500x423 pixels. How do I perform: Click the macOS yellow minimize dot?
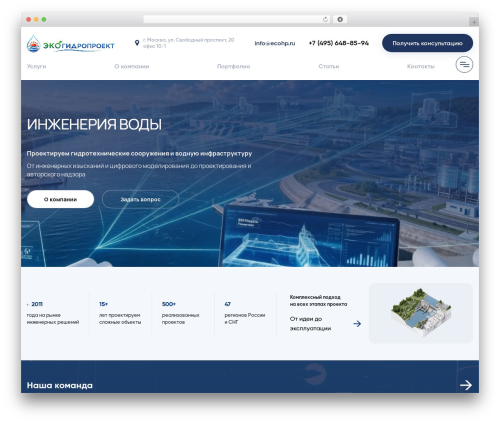pos(36,20)
